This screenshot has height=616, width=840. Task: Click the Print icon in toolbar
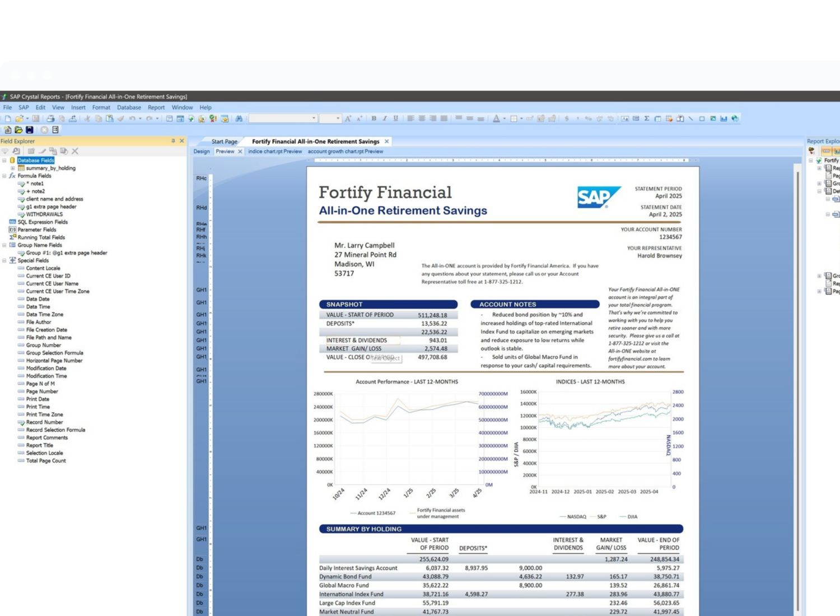tap(50, 119)
